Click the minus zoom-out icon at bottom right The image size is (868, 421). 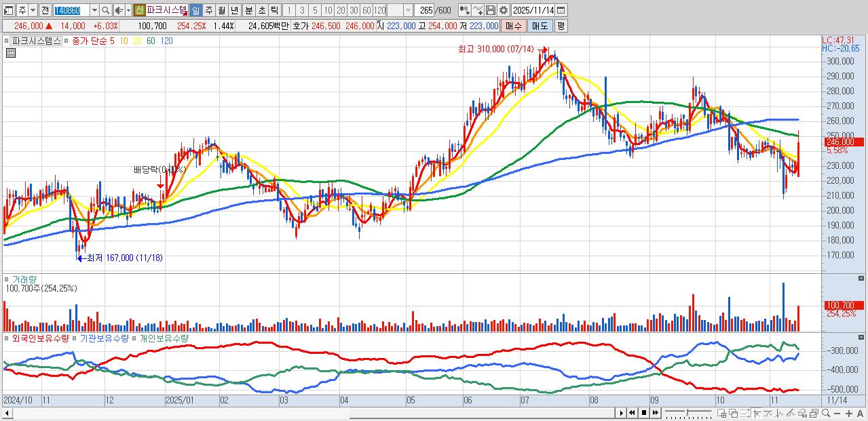pyautogui.click(x=837, y=414)
